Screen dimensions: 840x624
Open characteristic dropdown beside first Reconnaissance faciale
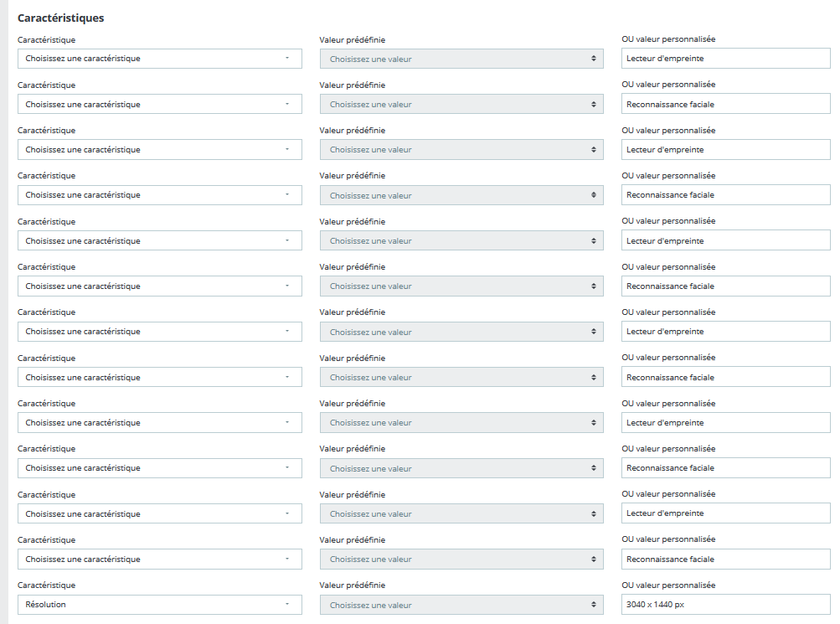(160, 104)
